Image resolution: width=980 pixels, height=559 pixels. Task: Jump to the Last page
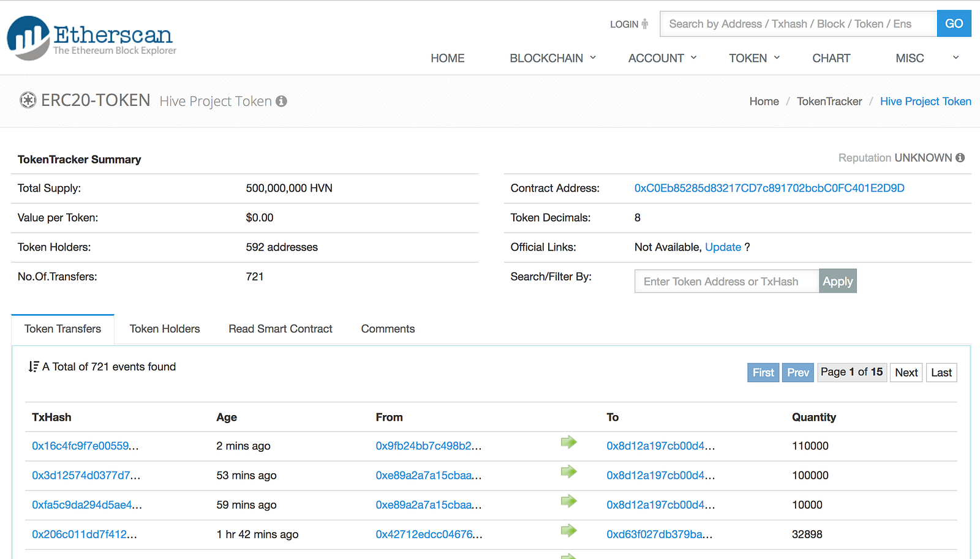point(941,372)
